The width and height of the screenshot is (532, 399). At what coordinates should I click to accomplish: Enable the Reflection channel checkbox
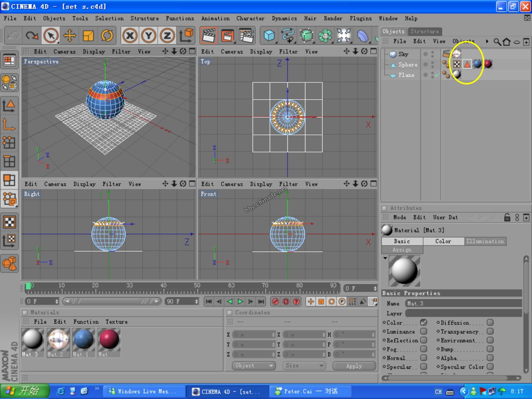pyautogui.click(x=424, y=340)
